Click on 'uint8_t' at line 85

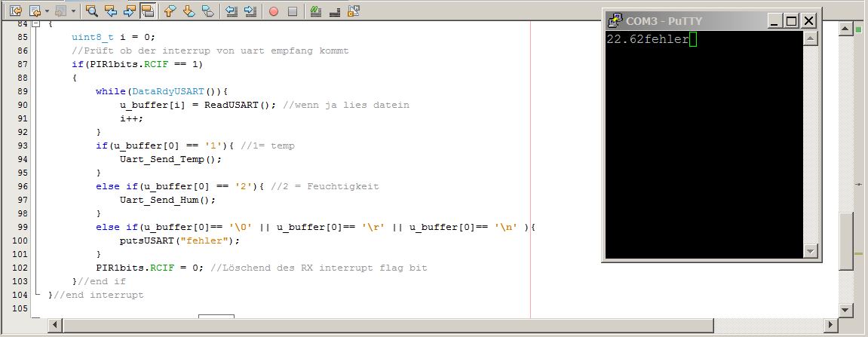pos(93,37)
